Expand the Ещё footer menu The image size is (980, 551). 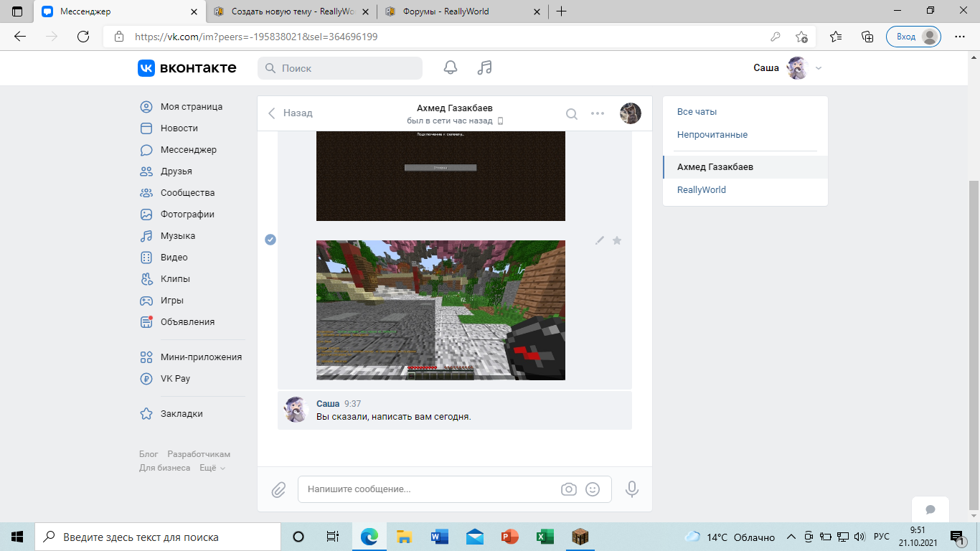212,468
